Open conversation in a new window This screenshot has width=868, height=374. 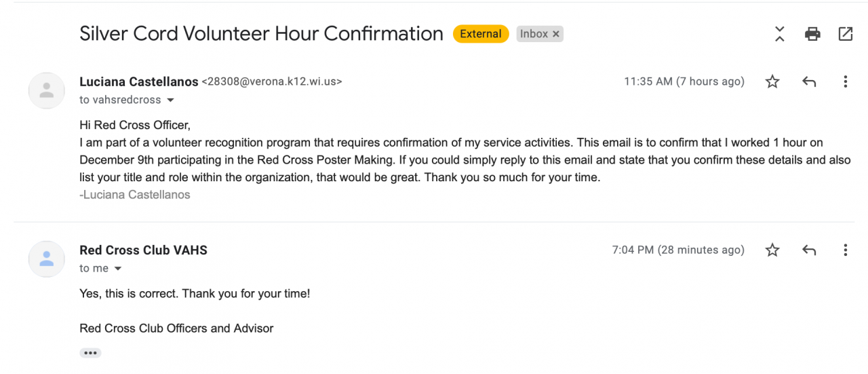[x=846, y=34]
